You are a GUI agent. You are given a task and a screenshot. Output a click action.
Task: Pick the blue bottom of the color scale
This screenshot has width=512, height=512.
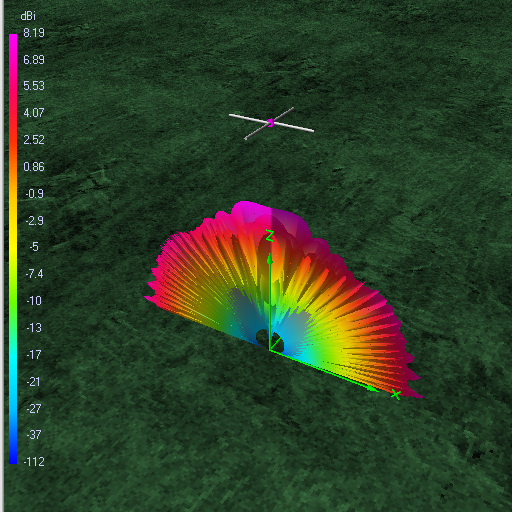tap(13, 457)
